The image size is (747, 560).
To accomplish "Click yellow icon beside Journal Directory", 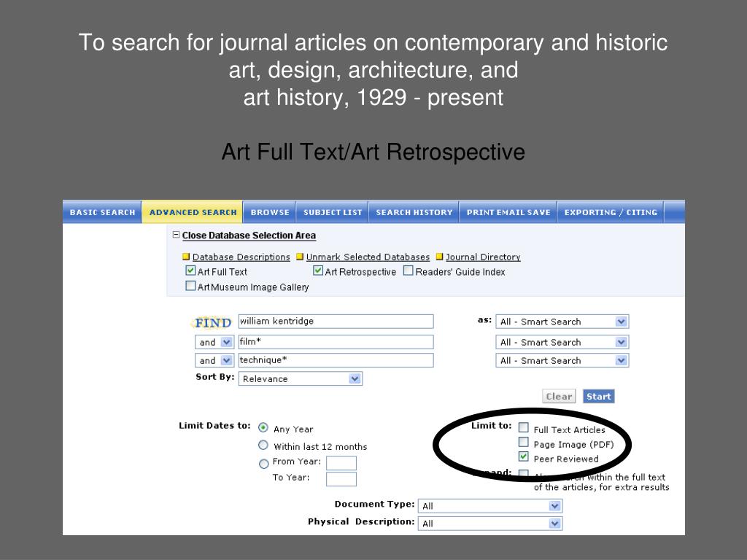I will (439, 257).
